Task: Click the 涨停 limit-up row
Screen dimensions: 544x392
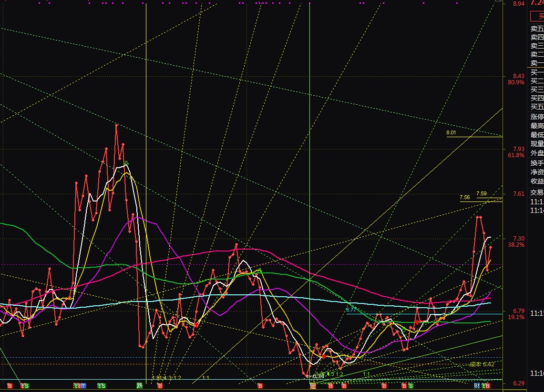Action: coord(537,117)
